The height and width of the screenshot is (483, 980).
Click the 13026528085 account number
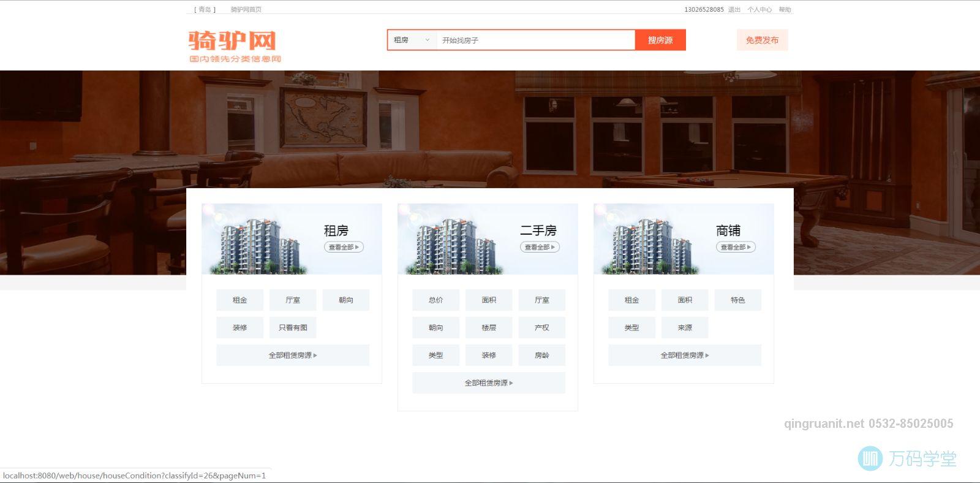click(704, 9)
